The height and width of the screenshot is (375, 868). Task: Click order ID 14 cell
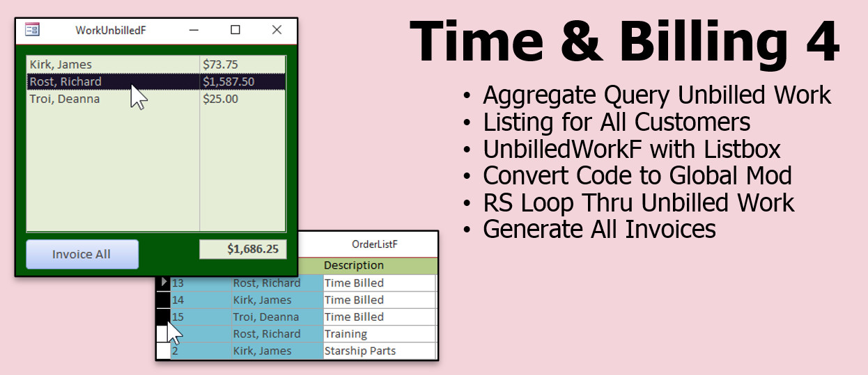click(x=201, y=300)
